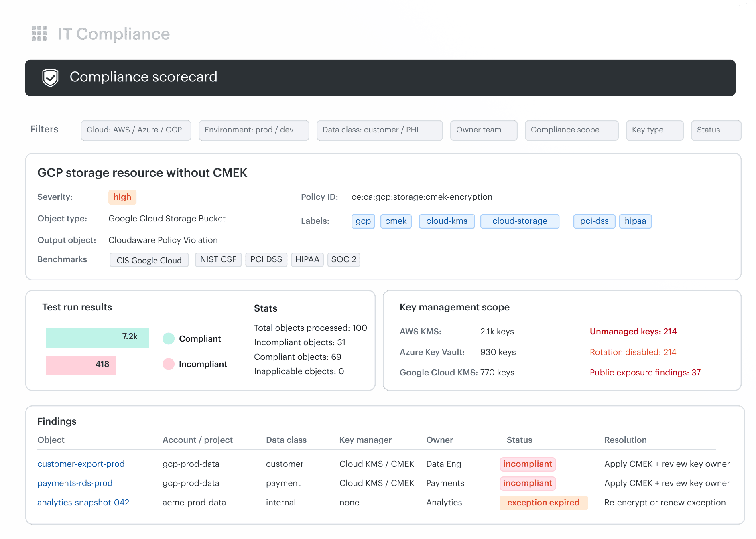Click the Incompliant objects: 31 stat
Image resolution: width=756 pixels, height=539 pixels.
click(x=300, y=342)
